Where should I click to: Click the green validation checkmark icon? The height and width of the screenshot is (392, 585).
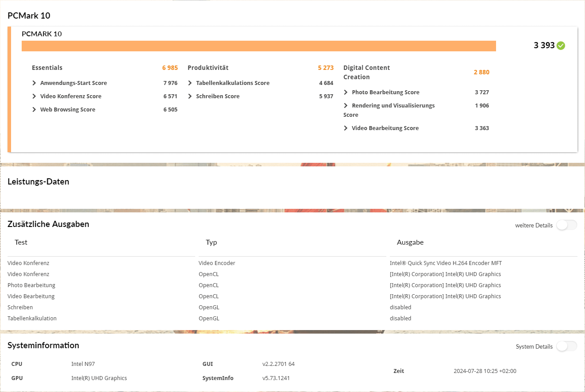click(561, 46)
